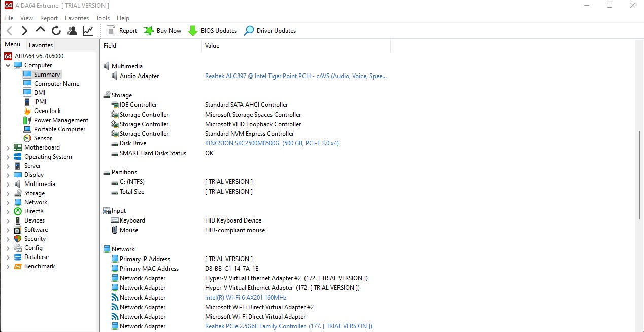Click the Up arrow navigation icon
Screen dimensions: 644x332
click(41, 30)
